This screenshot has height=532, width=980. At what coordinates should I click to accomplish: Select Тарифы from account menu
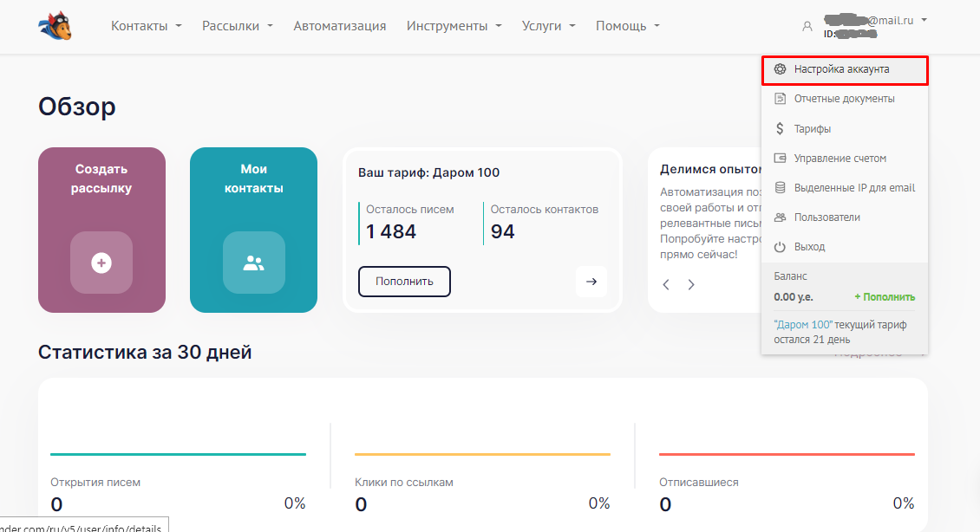tap(845, 128)
